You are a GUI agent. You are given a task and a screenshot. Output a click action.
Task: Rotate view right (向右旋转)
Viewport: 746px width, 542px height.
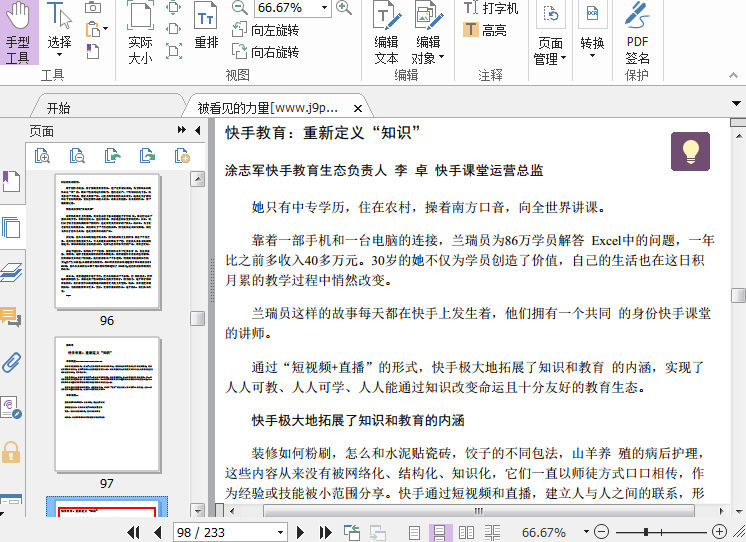pyautogui.click(x=265, y=51)
